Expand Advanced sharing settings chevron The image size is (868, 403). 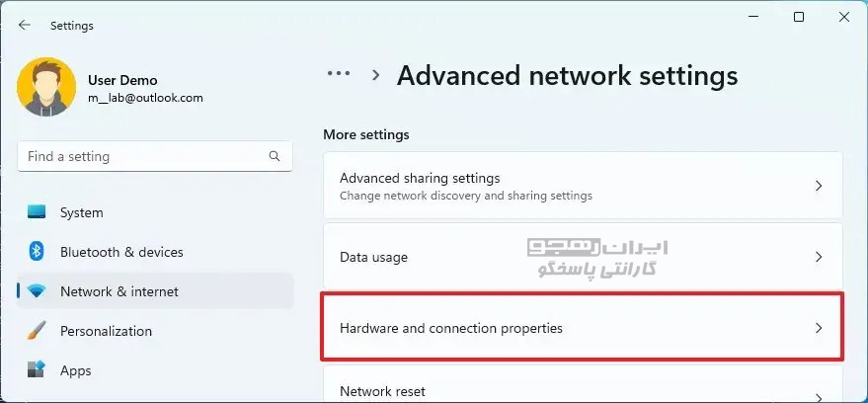point(818,186)
